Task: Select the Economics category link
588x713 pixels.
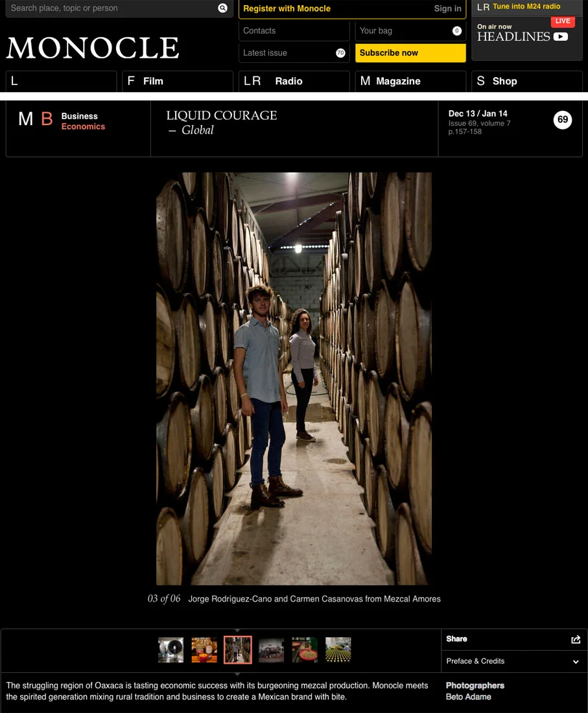Action: 83,126
